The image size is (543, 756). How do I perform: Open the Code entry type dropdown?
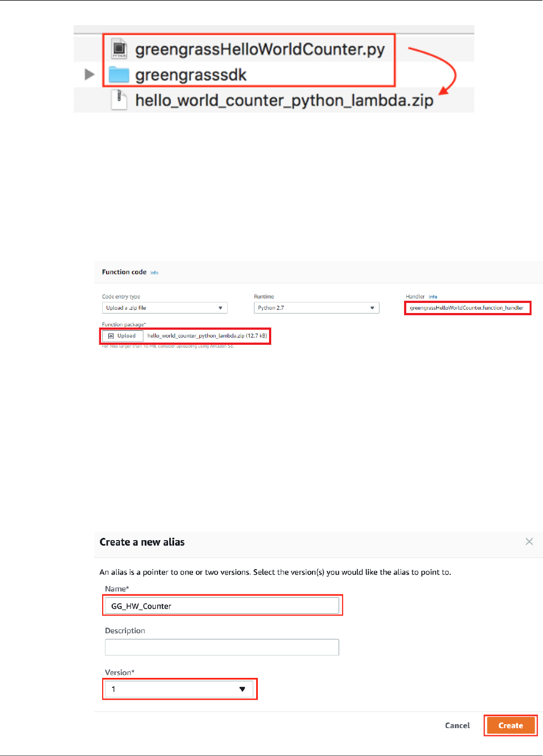click(165, 308)
